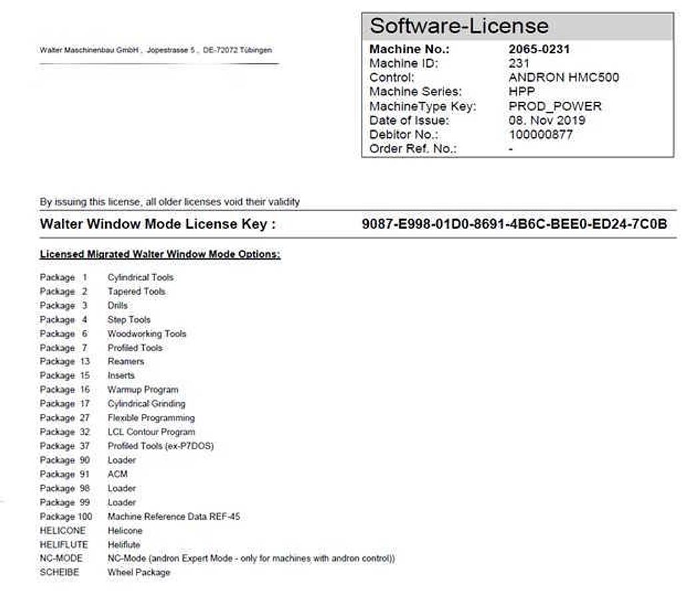Select the Cylindrical Tools package entry

click(x=140, y=278)
